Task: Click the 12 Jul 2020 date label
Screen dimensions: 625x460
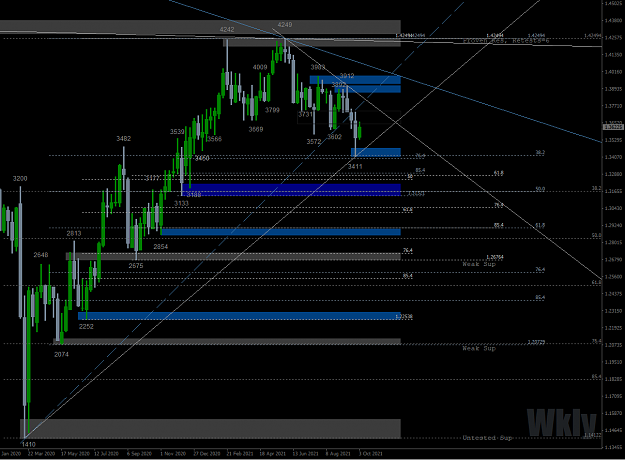Action: pos(106,454)
